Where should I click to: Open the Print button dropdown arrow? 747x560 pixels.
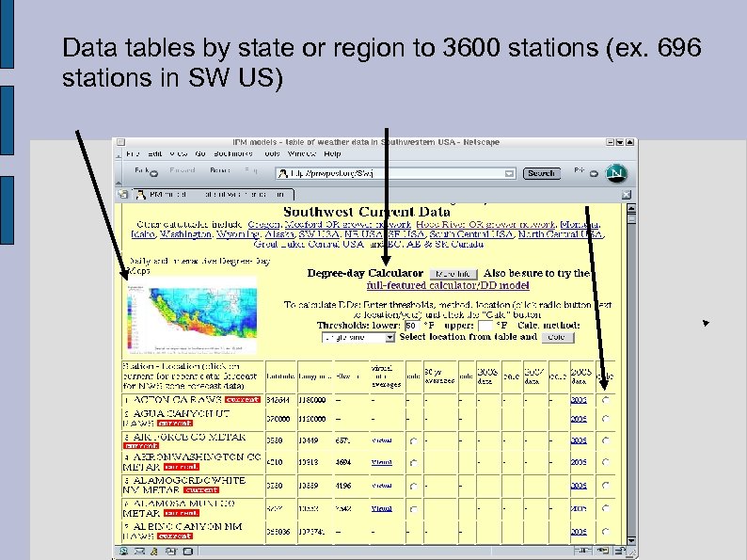(593, 174)
